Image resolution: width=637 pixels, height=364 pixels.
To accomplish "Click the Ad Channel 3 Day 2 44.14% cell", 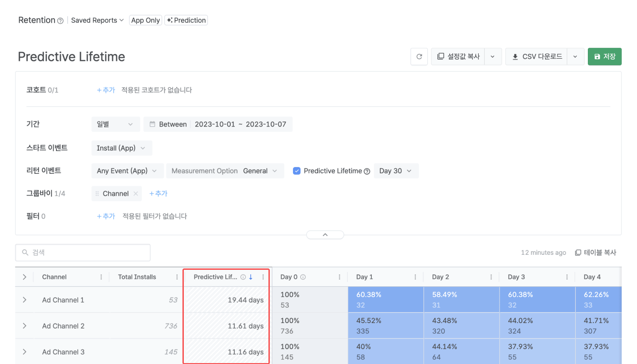I will [461, 352].
